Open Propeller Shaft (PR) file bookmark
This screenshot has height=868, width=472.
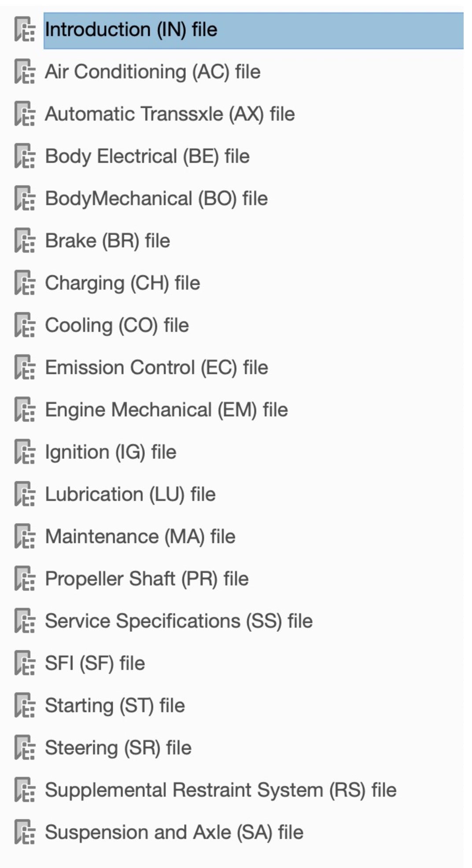(x=147, y=579)
